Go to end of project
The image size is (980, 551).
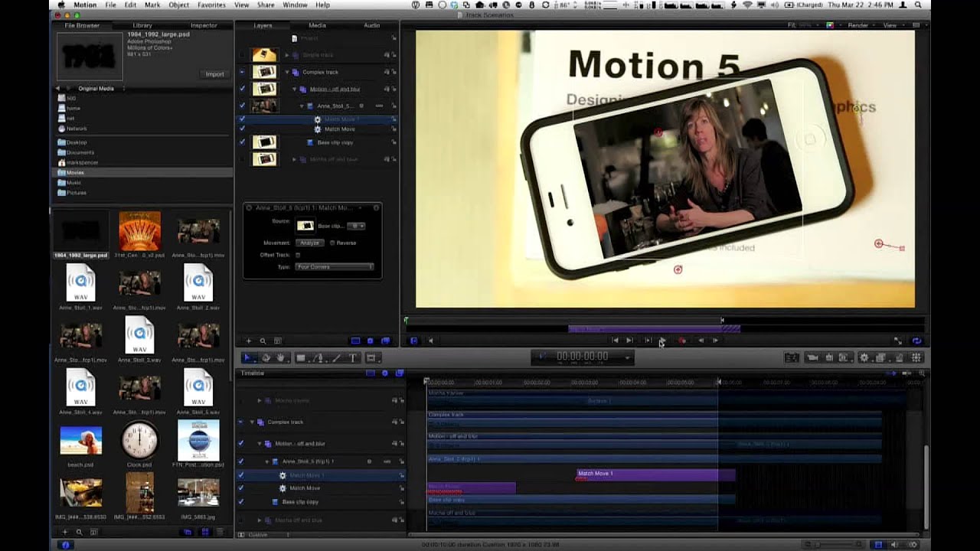click(x=630, y=341)
